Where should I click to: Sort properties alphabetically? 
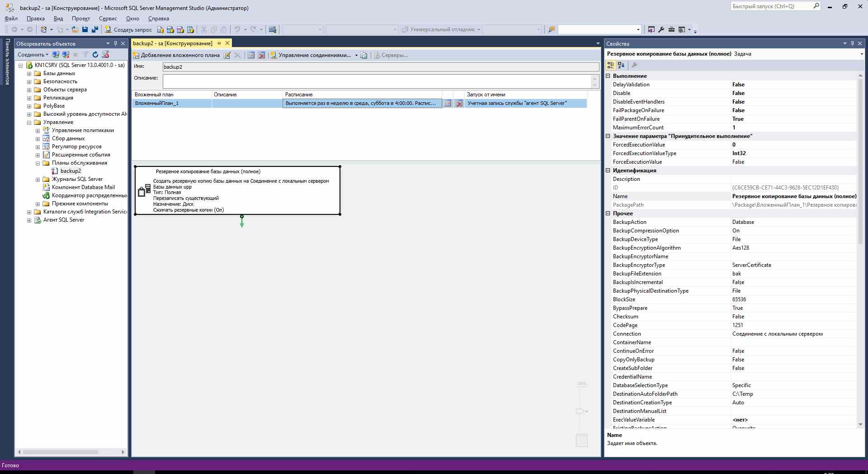coord(621,65)
